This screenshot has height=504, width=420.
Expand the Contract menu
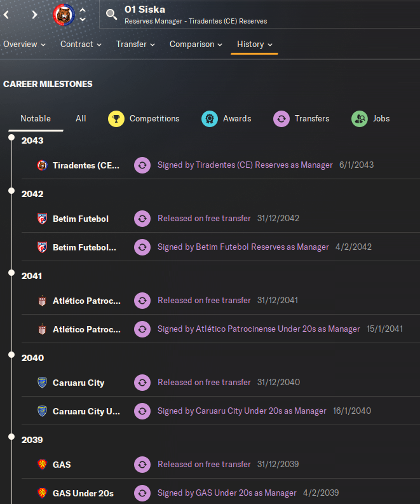tap(81, 44)
